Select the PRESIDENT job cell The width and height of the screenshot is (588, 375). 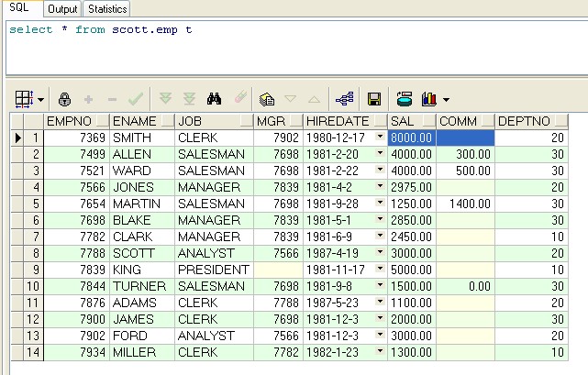[214, 270]
